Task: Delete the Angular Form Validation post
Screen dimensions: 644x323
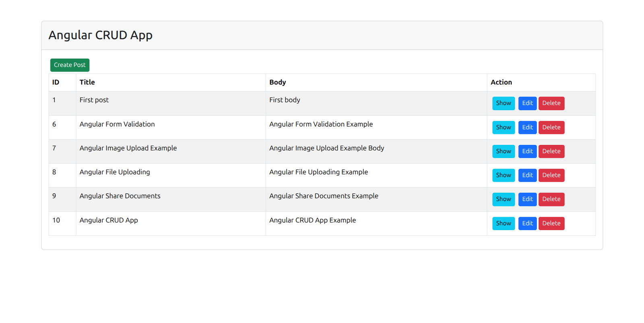Action: coord(551,128)
